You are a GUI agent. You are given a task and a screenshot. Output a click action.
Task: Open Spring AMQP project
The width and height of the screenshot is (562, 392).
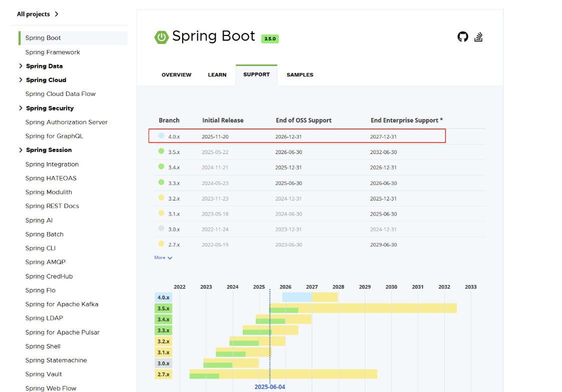pos(46,262)
